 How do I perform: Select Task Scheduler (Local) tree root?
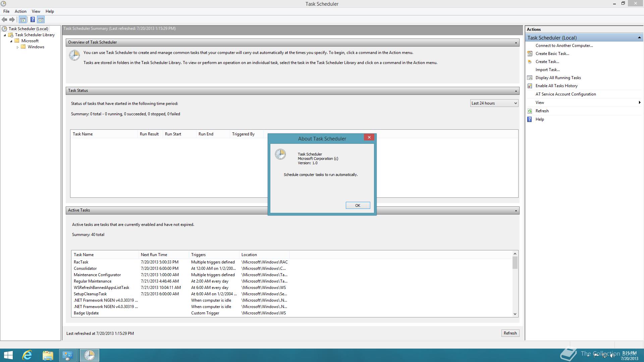(x=29, y=29)
